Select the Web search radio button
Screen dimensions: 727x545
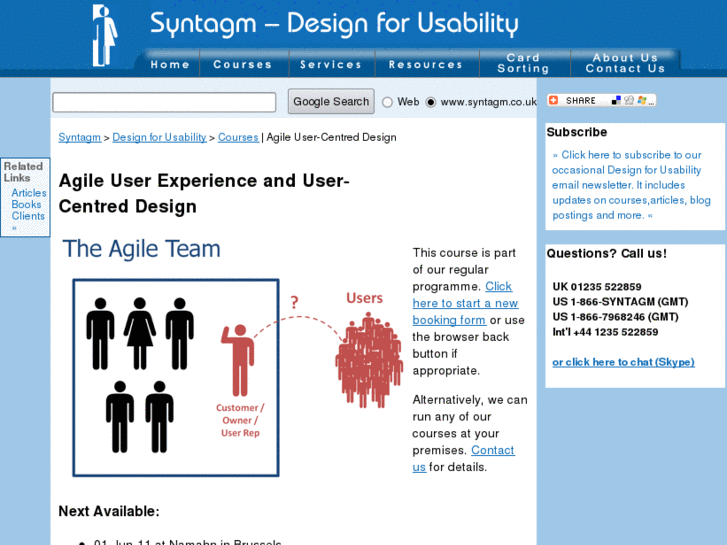pyautogui.click(x=388, y=102)
